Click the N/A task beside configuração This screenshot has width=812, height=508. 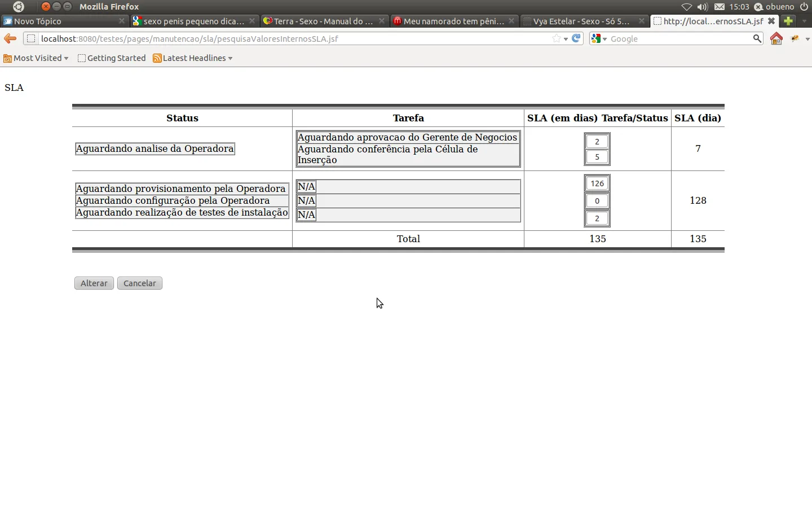coord(306,200)
